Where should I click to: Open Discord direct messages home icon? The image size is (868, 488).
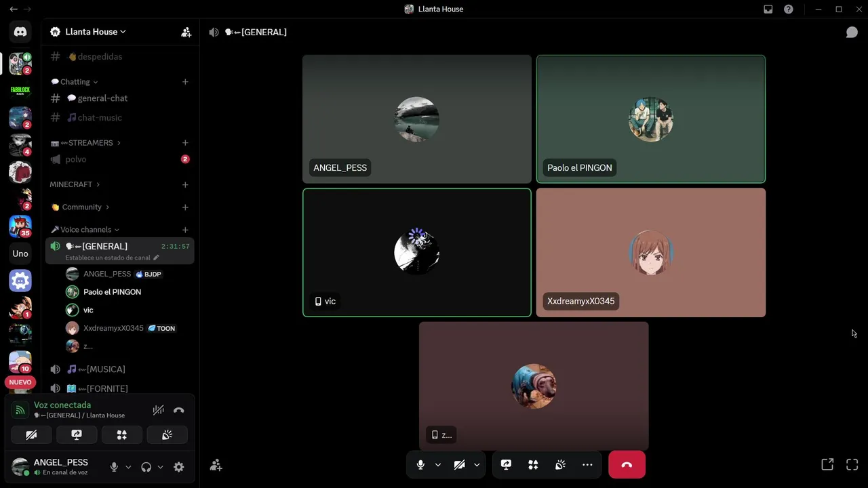pyautogui.click(x=20, y=32)
